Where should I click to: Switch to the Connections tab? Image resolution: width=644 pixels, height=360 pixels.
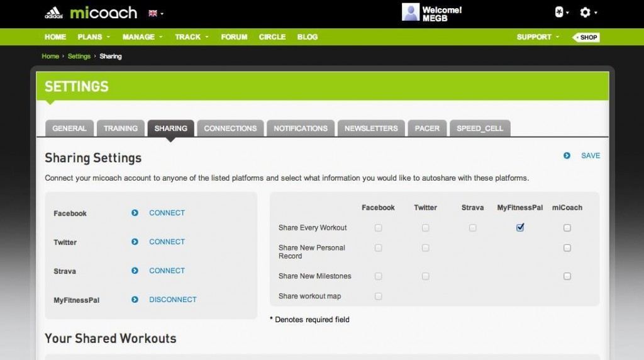point(230,128)
